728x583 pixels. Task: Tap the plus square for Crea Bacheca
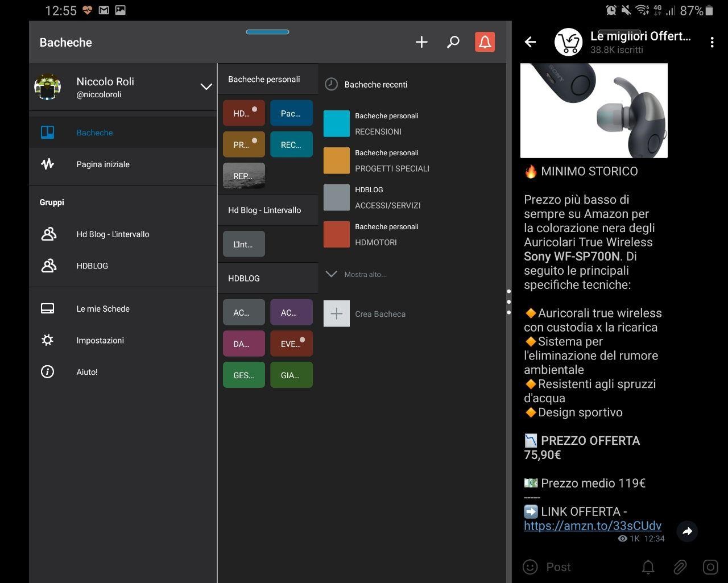[337, 314]
